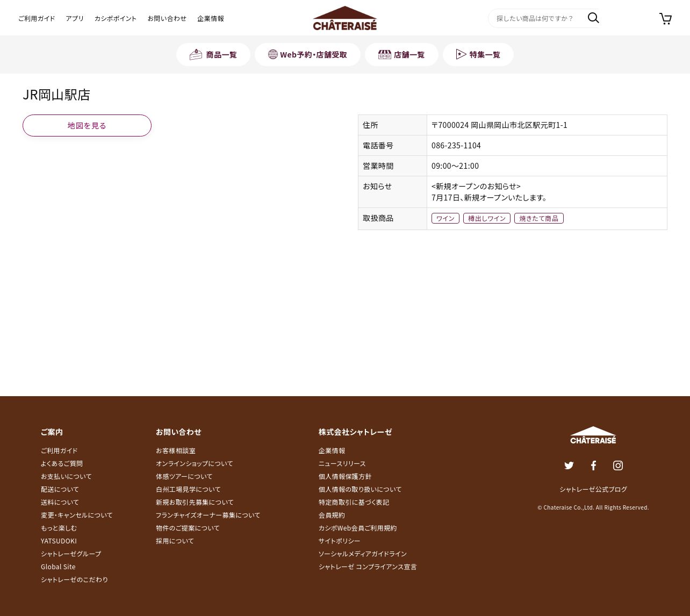The image size is (690, 616).
Task: Open footer link 会員規約
Action: 332,515
